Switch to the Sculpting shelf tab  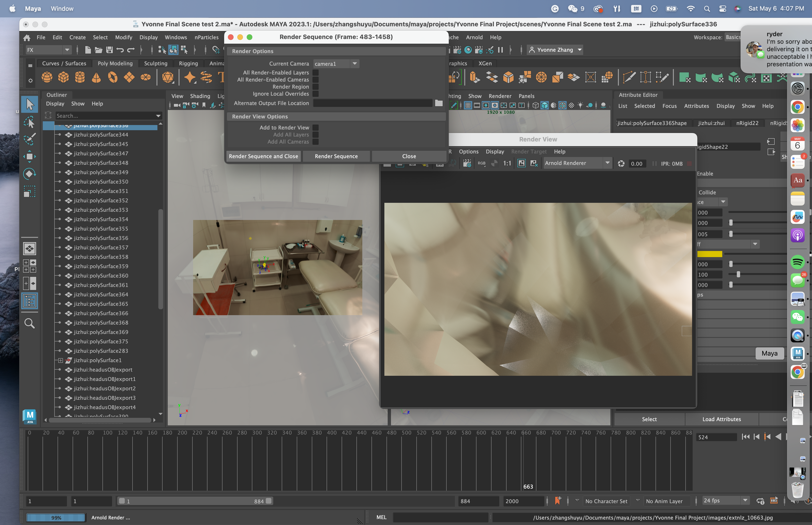[156, 63]
